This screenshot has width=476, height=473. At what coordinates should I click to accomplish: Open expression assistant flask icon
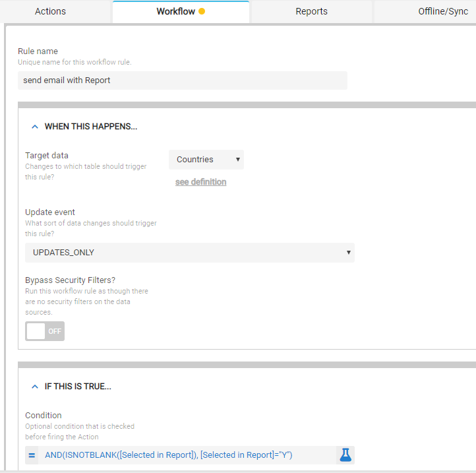tap(345, 455)
